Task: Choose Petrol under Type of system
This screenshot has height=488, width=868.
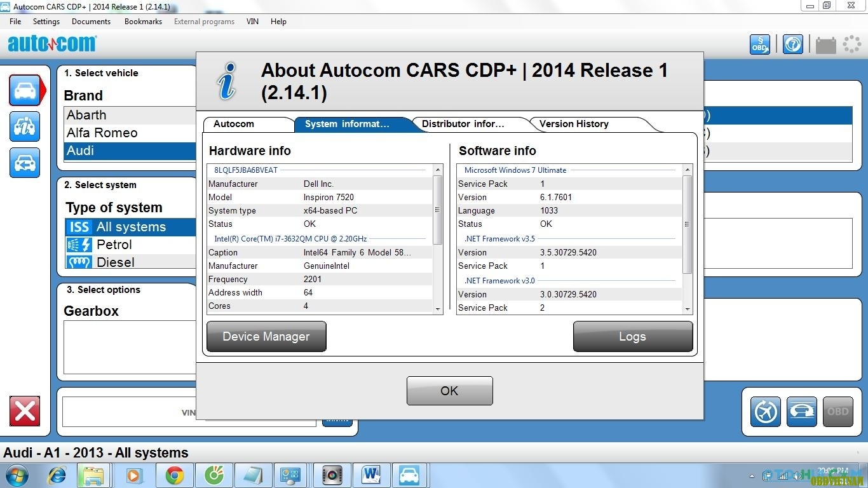Action: click(x=130, y=245)
